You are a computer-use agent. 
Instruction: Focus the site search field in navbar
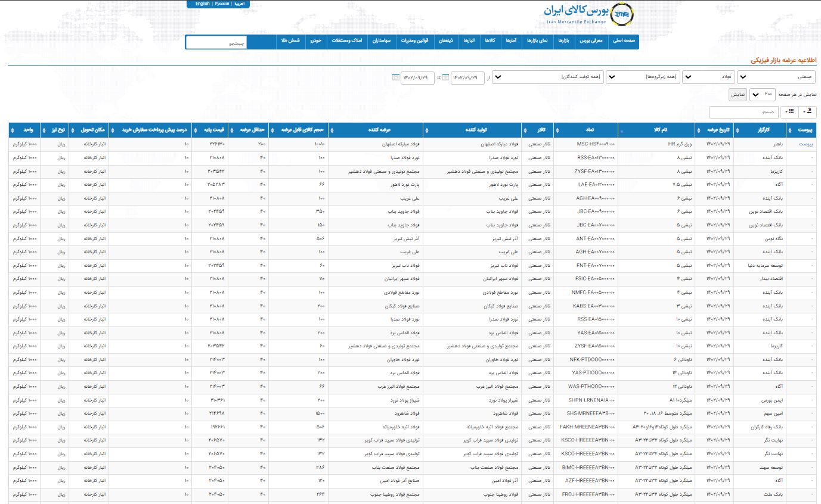point(216,42)
